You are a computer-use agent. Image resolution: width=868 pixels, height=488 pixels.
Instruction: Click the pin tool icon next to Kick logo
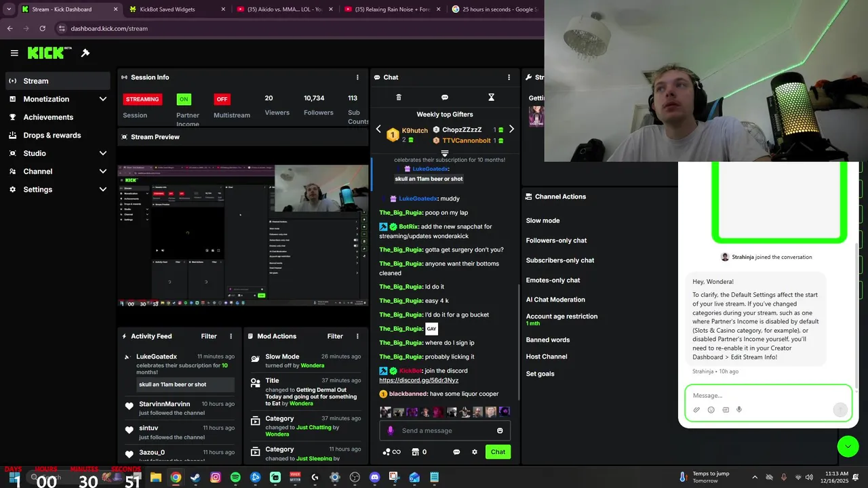pyautogui.click(x=85, y=53)
